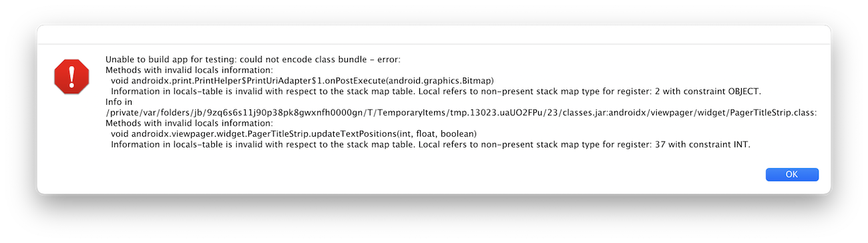The height and width of the screenshot is (243, 868).
Task: Click the word OBJECT in the error text
Action: [x=742, y=91]
